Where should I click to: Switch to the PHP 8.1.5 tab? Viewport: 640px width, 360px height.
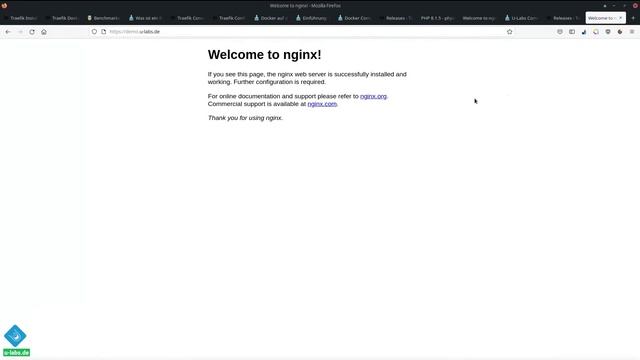437,18
